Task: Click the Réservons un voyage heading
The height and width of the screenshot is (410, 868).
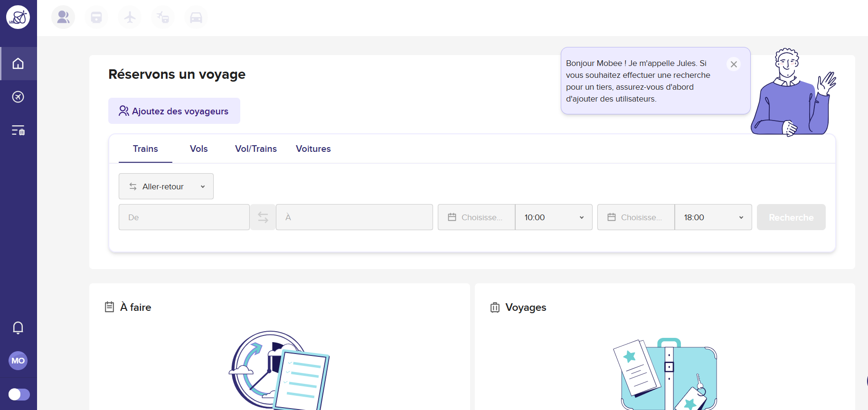Action: pyautogui.click(x=177, y=75)
